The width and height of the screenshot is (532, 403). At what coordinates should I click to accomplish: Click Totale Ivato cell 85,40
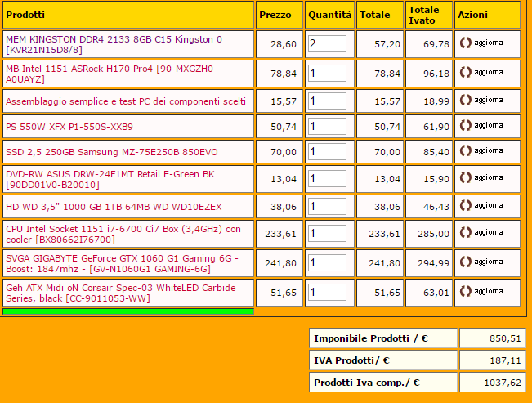coord(429,152)
